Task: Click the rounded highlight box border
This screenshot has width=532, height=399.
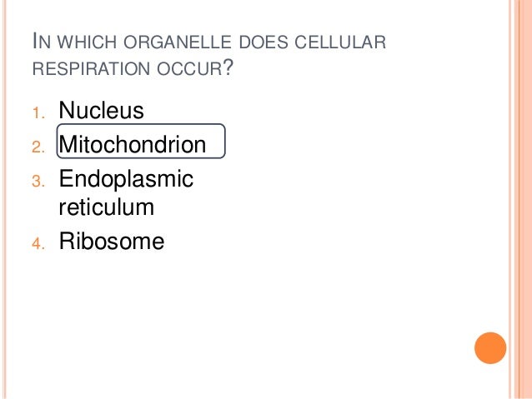Action: pos(141,124)
